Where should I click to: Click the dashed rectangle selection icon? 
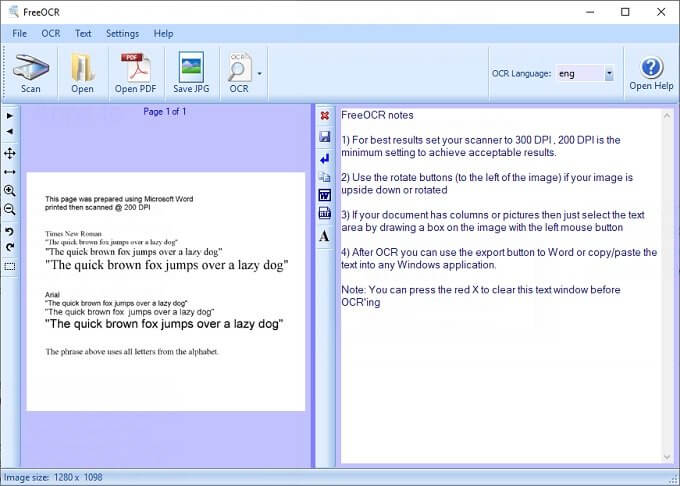10,266
